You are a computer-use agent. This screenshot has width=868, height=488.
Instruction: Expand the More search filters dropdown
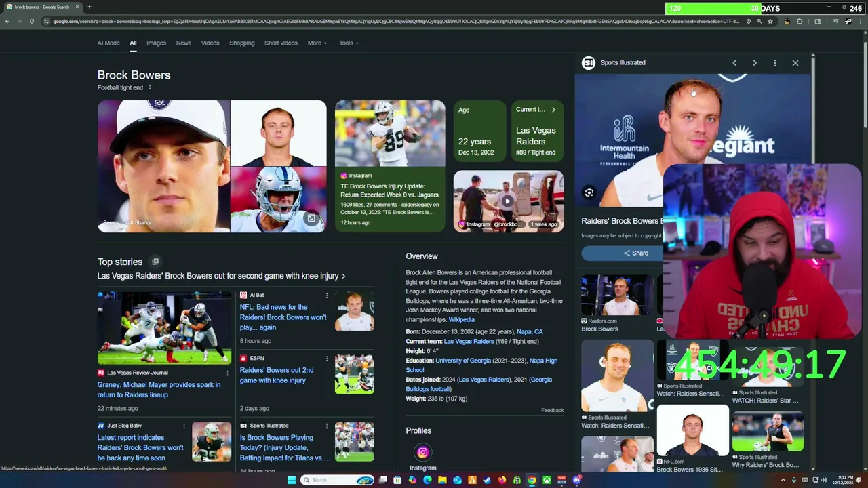pos(317,43)
